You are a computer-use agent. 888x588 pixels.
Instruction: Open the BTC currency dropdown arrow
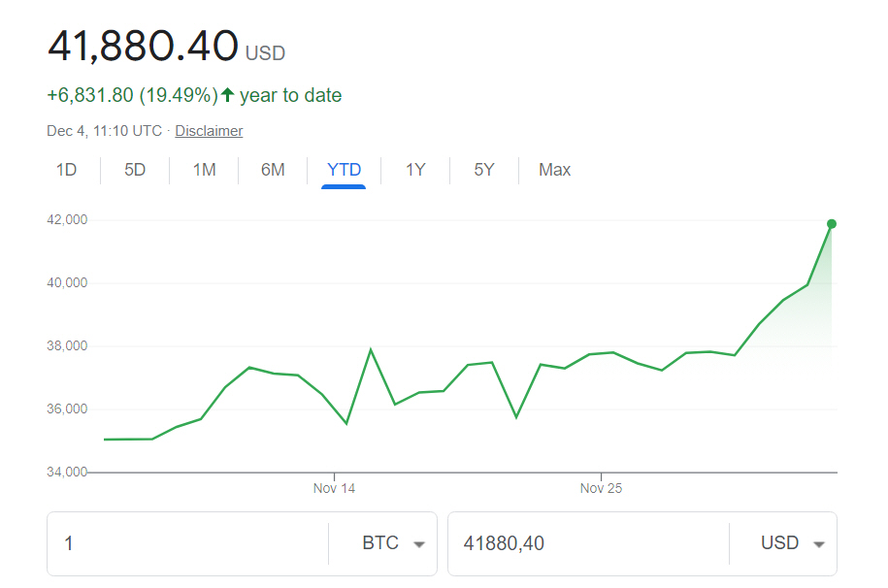[x=419, y=544]
